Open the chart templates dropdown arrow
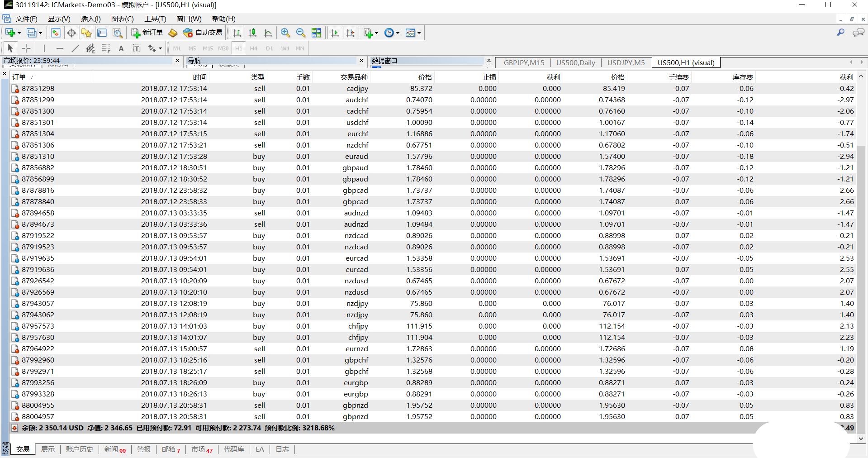 419,33
